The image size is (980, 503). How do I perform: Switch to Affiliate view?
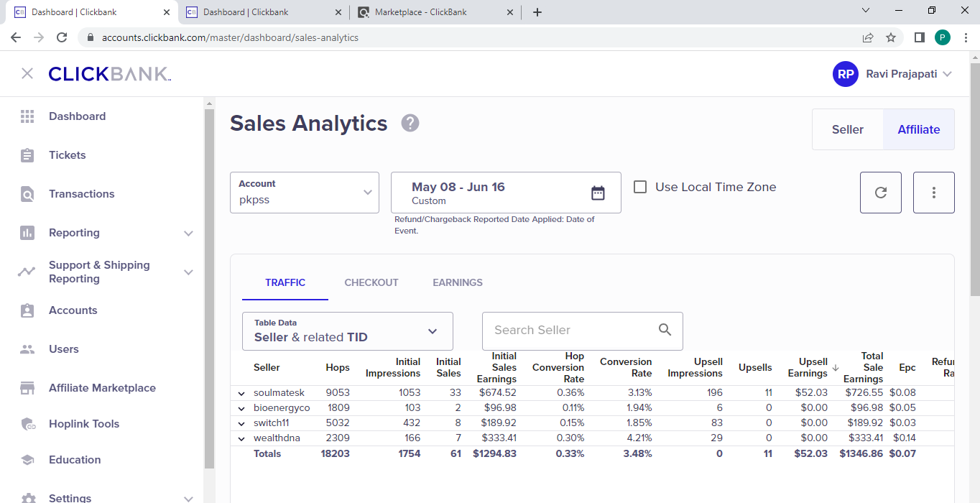point(919,129)
